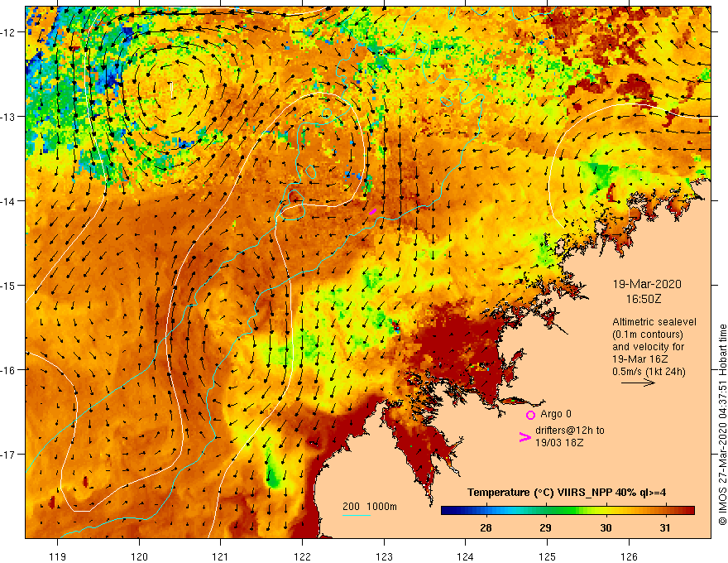Click the Temperature VIIRS_NPP title text
This screenshot has height=563, width=728.
567,493
